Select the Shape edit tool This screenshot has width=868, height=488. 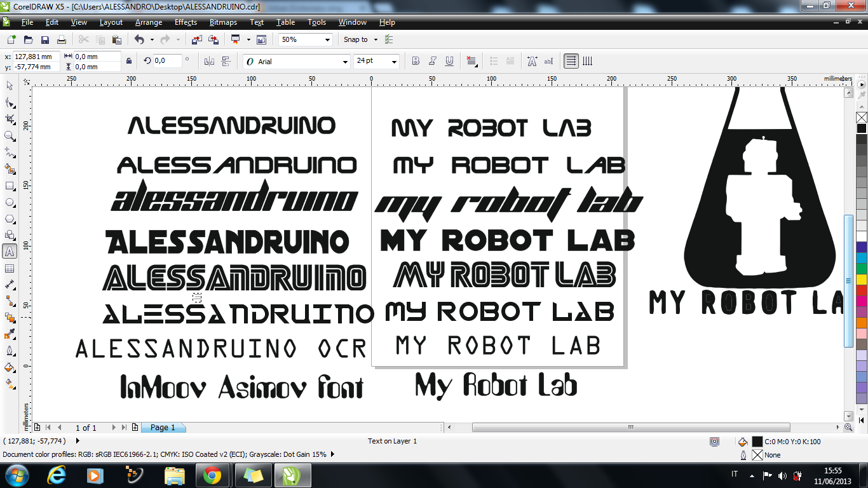pyautogui.click(x=10, y=102)
